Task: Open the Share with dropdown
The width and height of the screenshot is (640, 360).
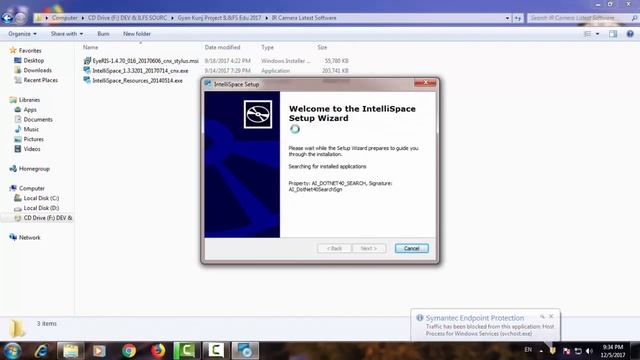Action: [x=67, y=34]
